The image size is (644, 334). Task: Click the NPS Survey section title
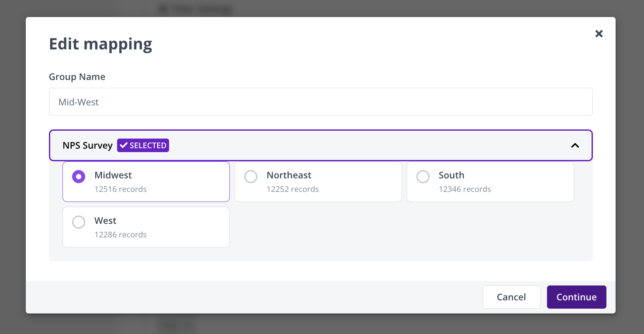87,146
